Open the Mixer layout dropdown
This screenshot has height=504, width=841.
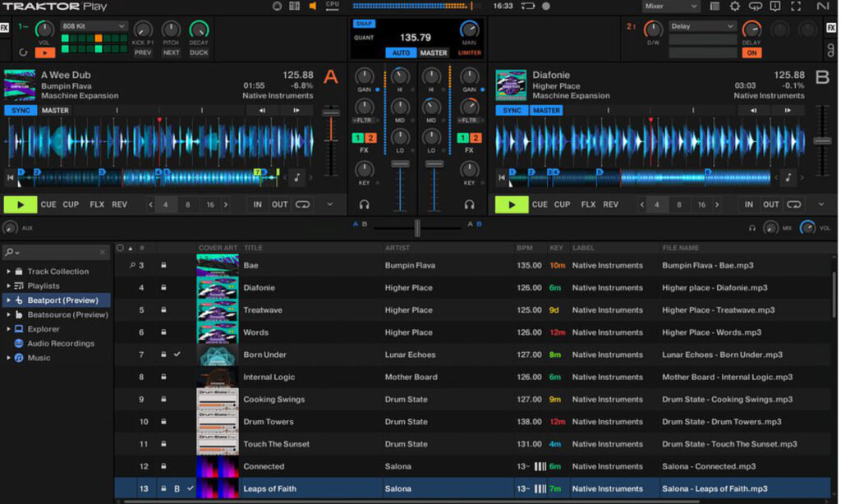tap(670, 7)
